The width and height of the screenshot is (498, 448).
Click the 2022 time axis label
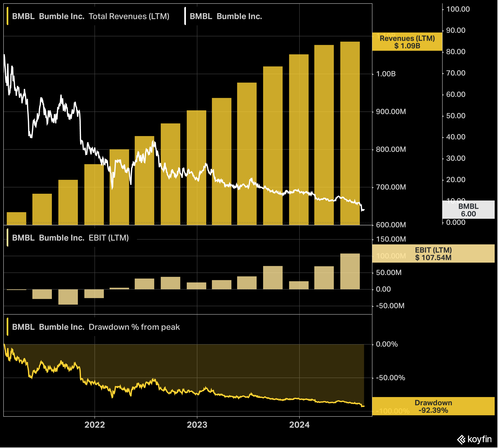pyautogui.click(x=95, y=425)
